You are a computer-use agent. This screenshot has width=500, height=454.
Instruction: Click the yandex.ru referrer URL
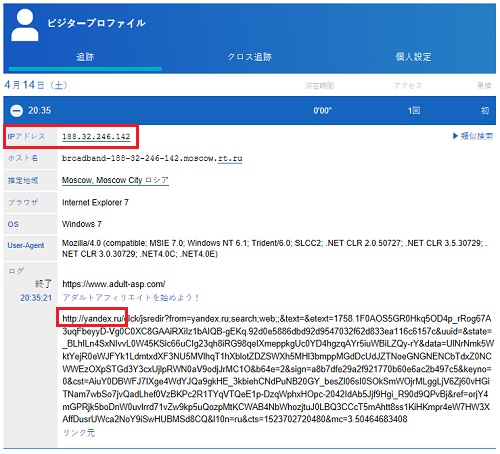pyautogui.click(x=277, y=369)
